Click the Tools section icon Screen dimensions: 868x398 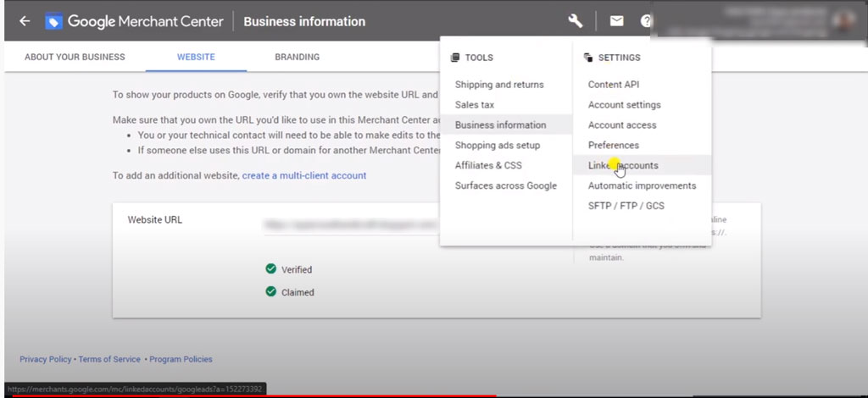tap(455, 58)
